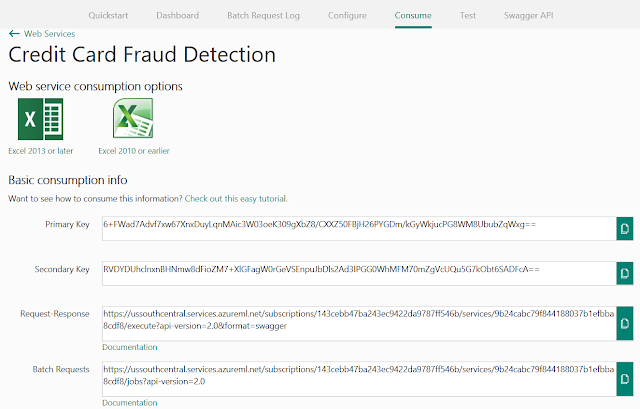Follow the Web Services breadcrumb link
Image resolution: width=640 pixels, height=409 pixels.
click(49, 33)
